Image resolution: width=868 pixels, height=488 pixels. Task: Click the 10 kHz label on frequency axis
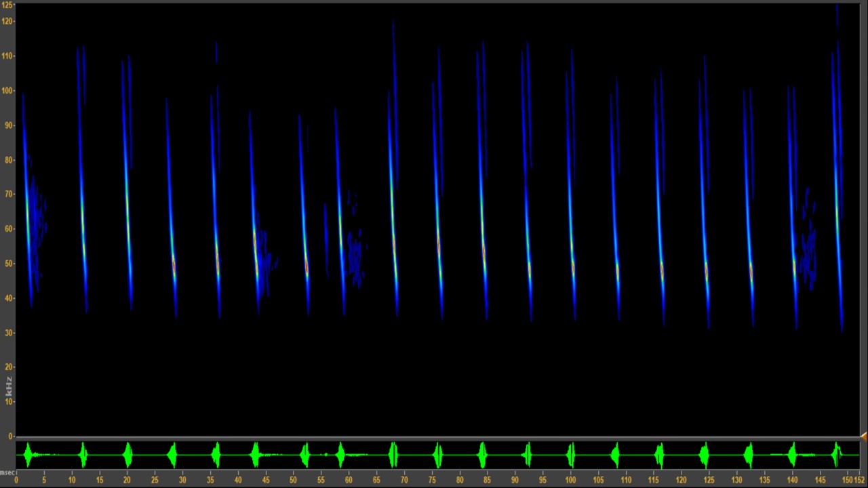pos(9,402)
